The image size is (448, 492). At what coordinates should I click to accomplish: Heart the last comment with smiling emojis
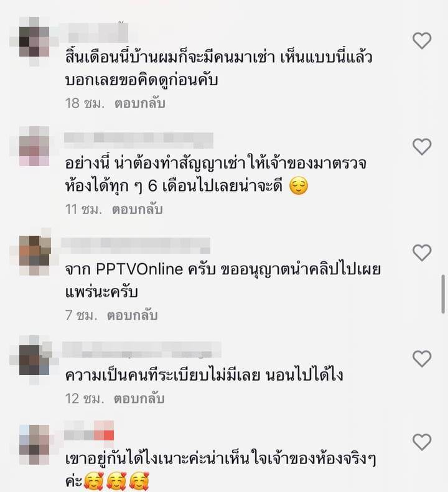coord(422,442)
